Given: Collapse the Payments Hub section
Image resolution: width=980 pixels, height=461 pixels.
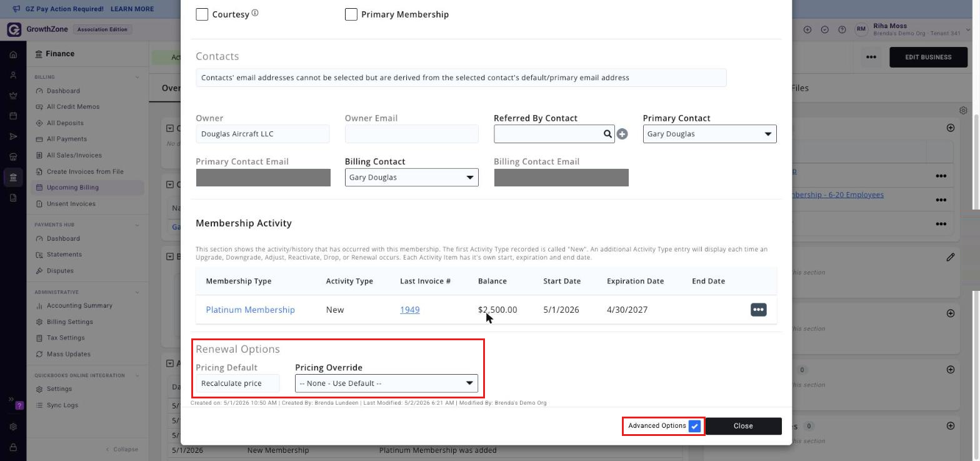Looking at the screenshot, I should pyautogui.click(x=137, y=225).
